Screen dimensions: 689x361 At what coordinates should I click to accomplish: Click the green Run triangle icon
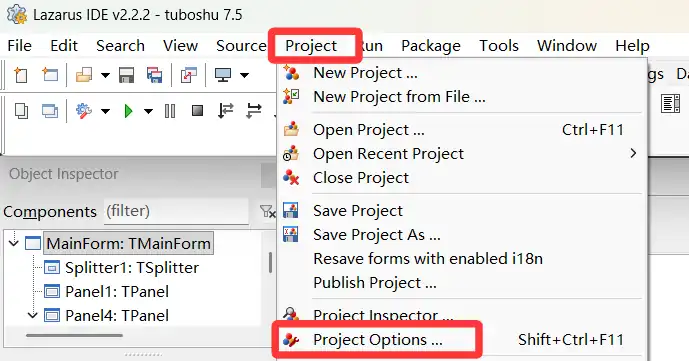(x=128, y=111)
